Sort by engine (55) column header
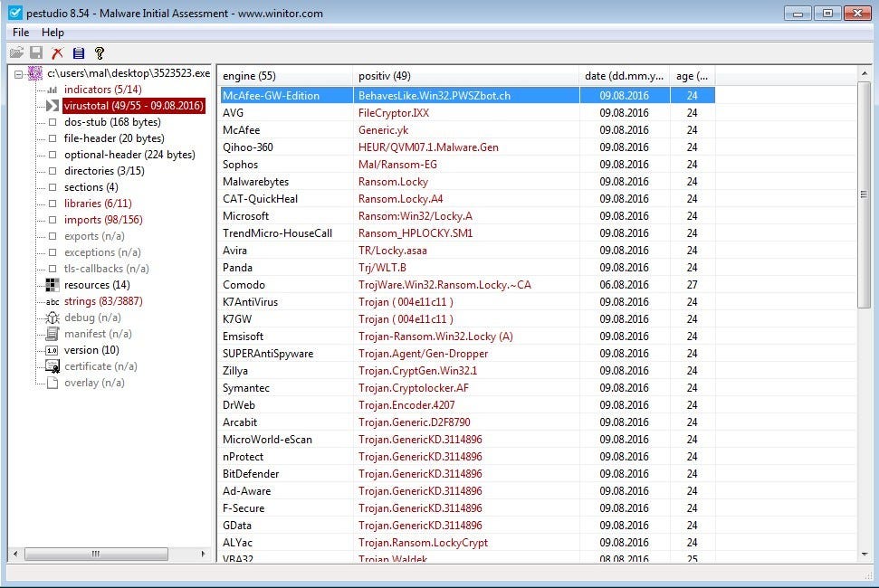This screenshot has width=879, height=588. point(285,76)
